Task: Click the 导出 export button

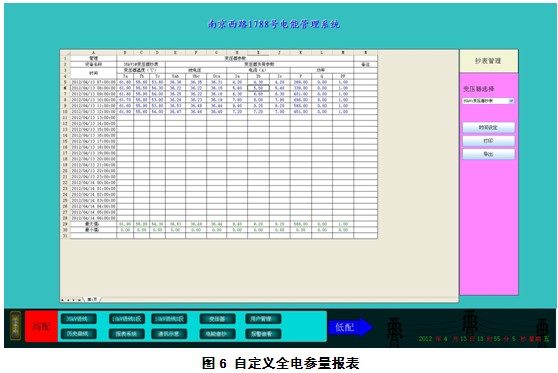Action: [488, 154]
